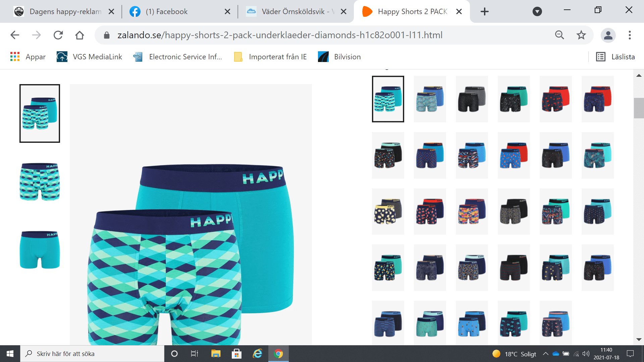Select the grey and black shorts variant

pyautogui.click(x=472, y=99)
